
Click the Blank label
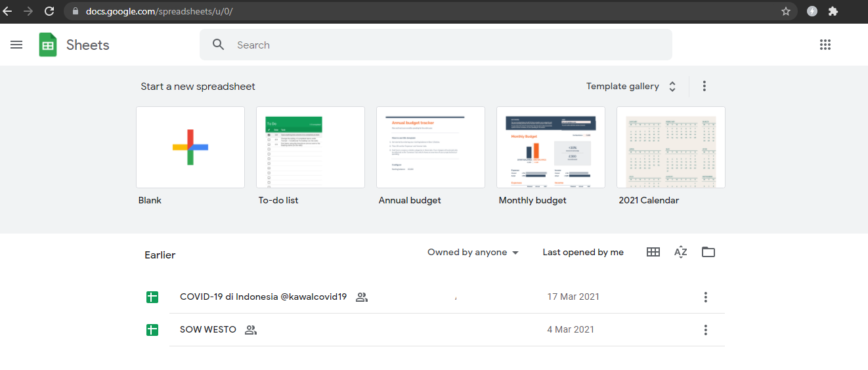150,200
